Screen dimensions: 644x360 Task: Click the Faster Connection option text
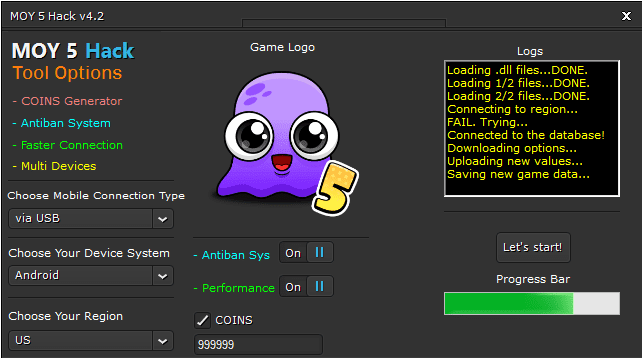tap(67, 145)
